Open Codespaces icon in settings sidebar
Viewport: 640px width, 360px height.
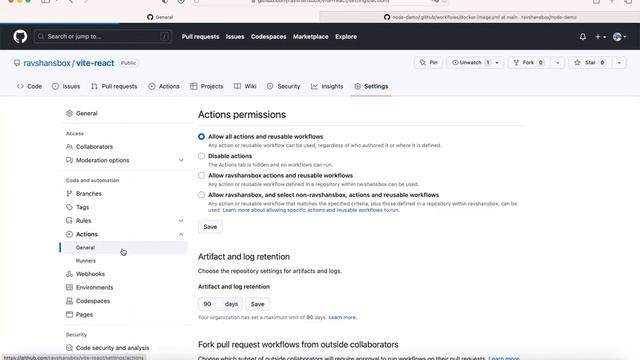(69, 301)
